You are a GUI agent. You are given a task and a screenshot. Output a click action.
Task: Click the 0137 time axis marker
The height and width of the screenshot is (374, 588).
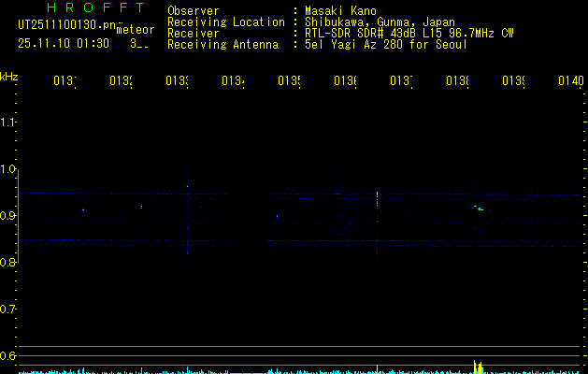(x=401, y=80)
